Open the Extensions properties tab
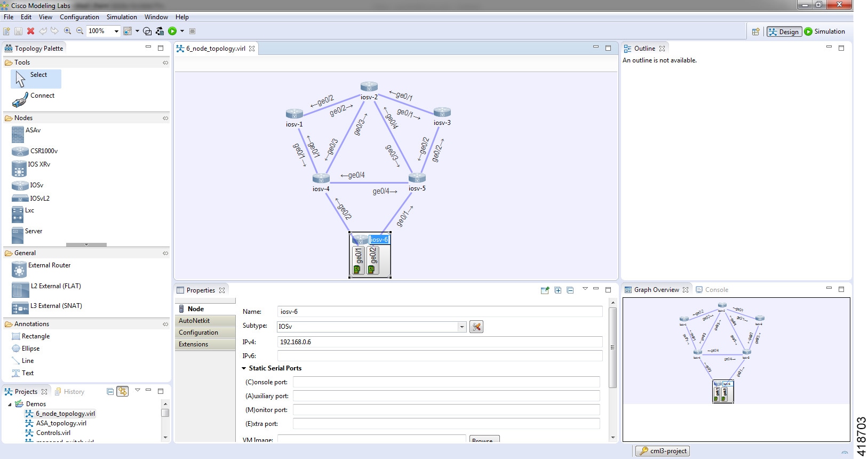Image resolution: width=868 pixels, height=459 pixels. click(205, 344)
